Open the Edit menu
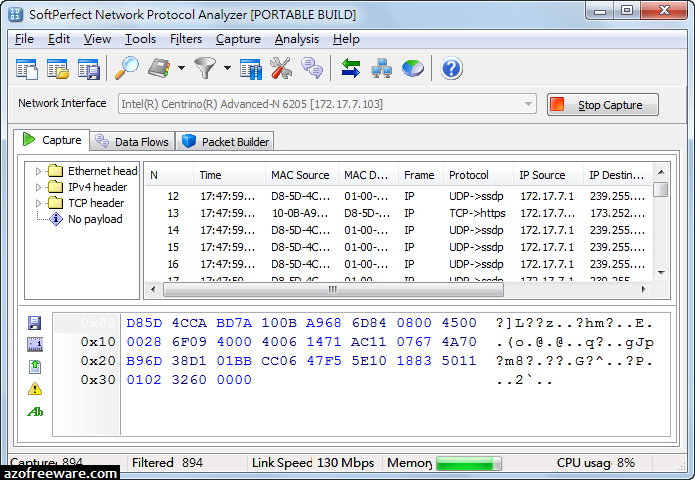The width and height of the screenshot is (695, 480). 59,39
